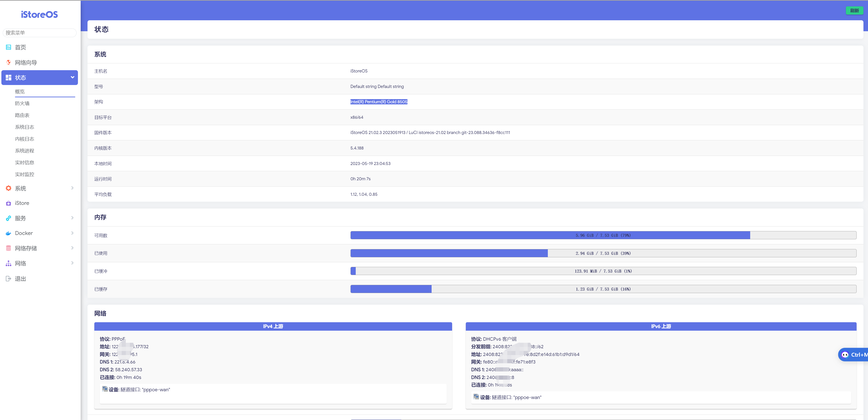868x420 pixels.
Task: Expand the 系统 menu chevron
Action: click(72, 188)
